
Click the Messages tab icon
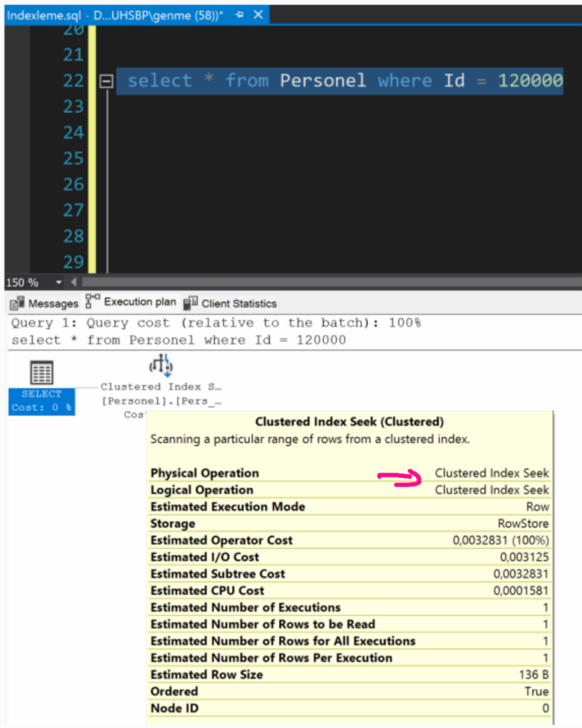17,304
